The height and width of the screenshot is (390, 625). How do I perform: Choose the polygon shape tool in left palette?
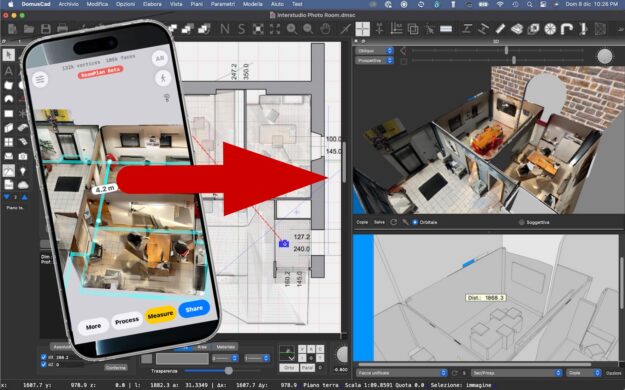[x=8, y=85]
